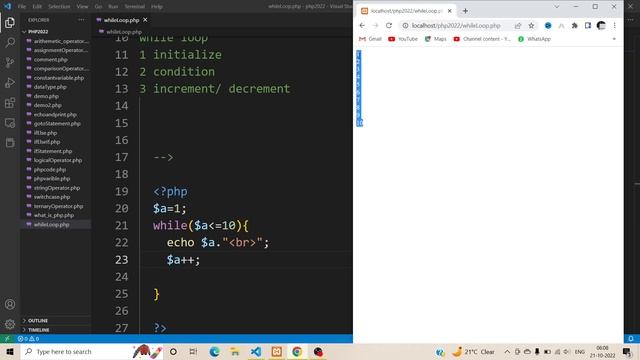Open the Maps bookmark
The image size is (640, 360).
click(436, 39)
